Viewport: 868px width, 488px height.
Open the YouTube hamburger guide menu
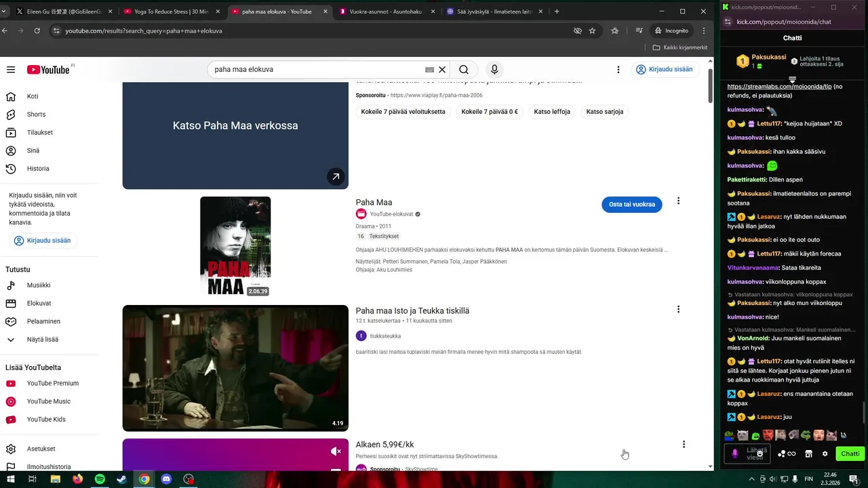tap(11, 70)
